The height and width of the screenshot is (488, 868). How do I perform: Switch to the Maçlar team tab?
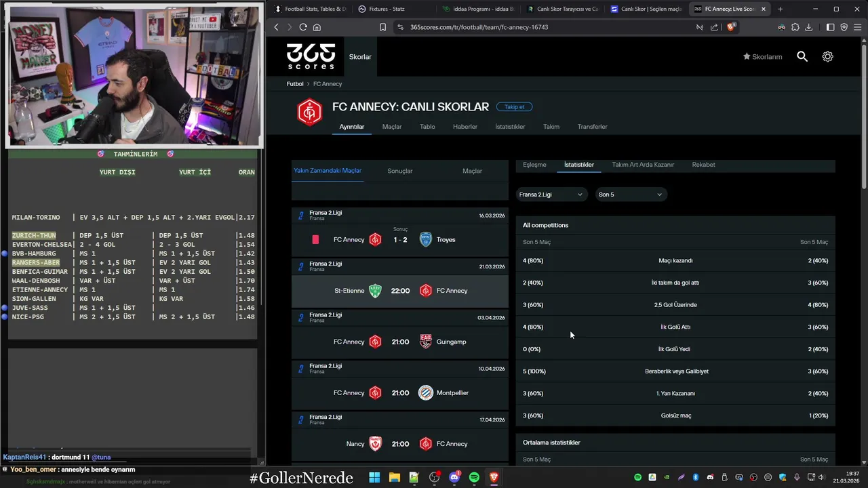[392, 127]
